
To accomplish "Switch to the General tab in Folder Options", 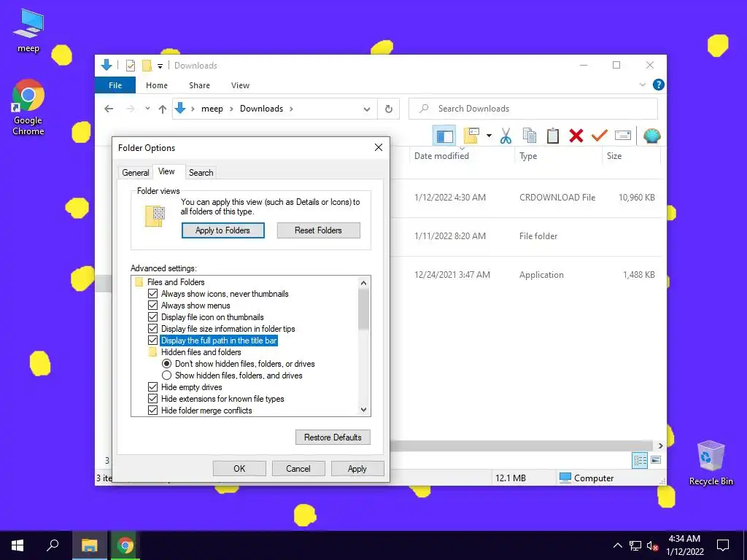I will tap(135, 172).
